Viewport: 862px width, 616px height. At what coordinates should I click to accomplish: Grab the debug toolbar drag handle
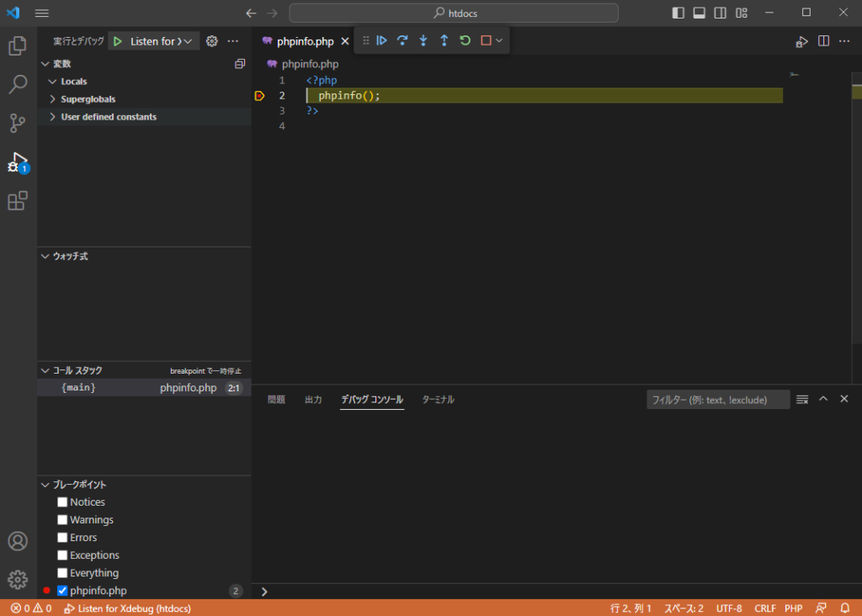pos(365,40)
